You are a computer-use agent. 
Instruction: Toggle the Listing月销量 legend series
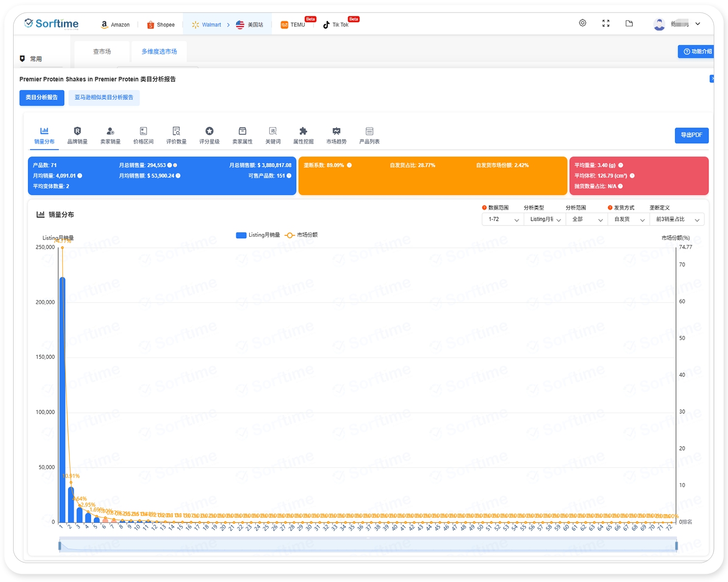258,235
